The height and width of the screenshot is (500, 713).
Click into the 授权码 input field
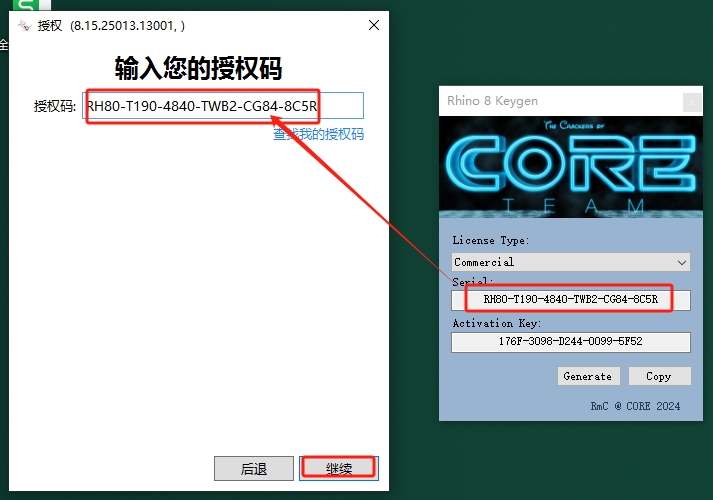point(223,106)
